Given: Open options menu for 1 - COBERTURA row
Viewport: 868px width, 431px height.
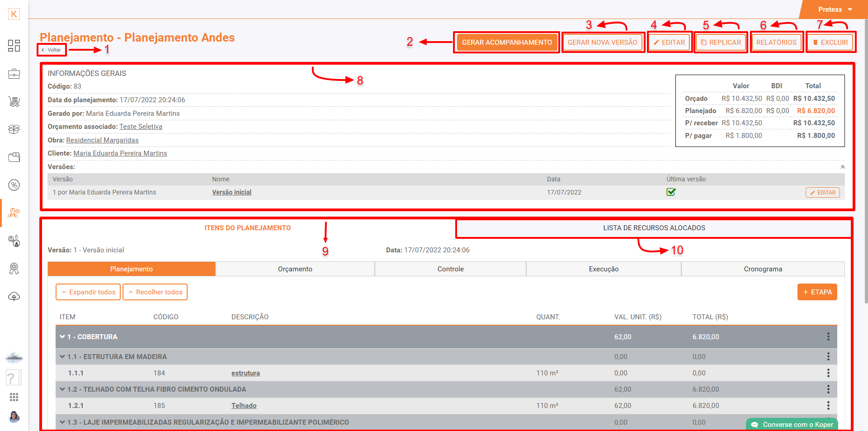Looking at the screenshot, I should pos(828,336).
